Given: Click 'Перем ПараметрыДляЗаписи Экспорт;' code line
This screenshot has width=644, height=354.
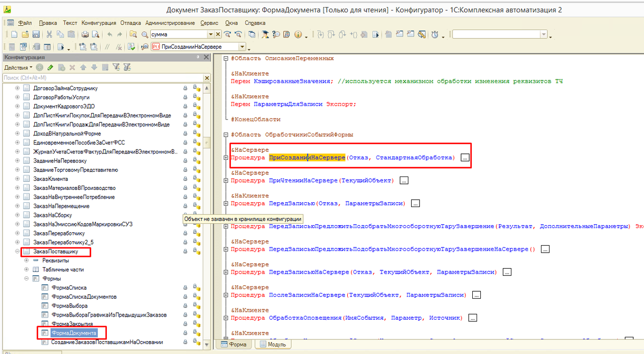Looking at the screenshot, I should (294, 104).
